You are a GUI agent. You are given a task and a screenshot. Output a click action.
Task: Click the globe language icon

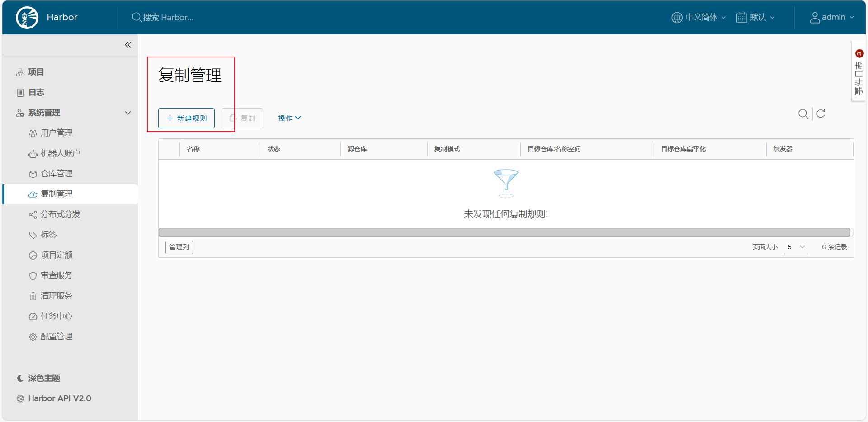point(677,18)
